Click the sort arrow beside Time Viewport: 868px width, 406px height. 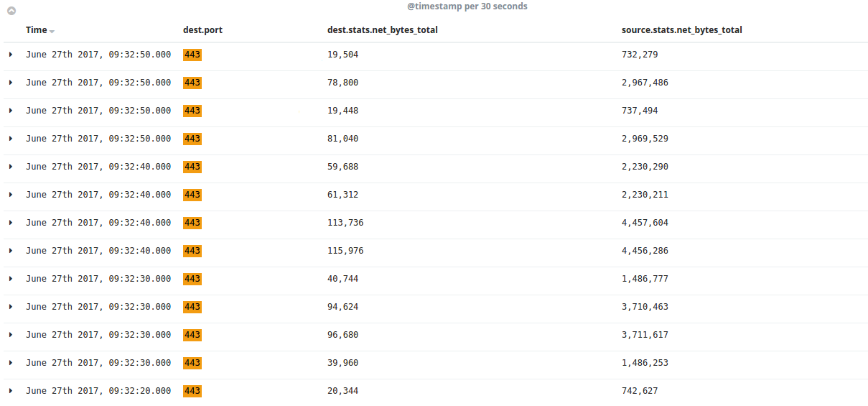(x=52, y=31)
